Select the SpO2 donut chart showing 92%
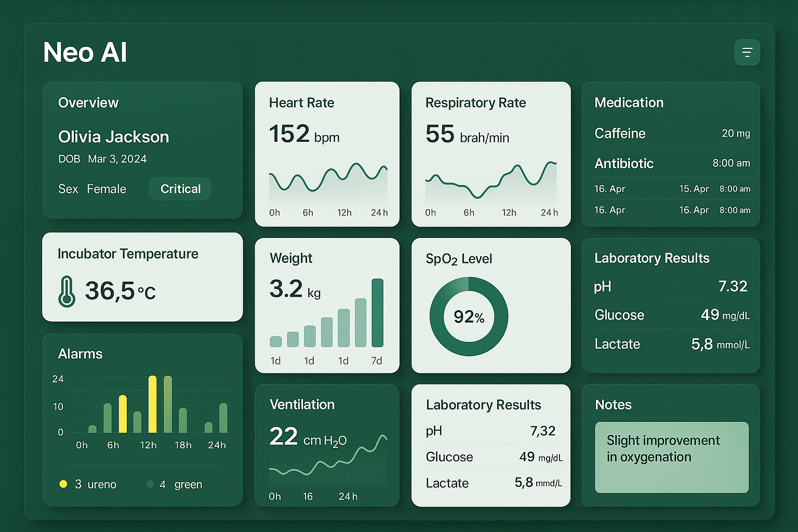This screenshot has width=798, height=532. tap(468, 316)
